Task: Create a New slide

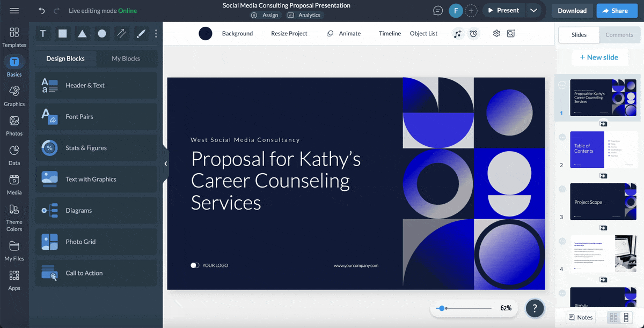Action: [599, 57]
